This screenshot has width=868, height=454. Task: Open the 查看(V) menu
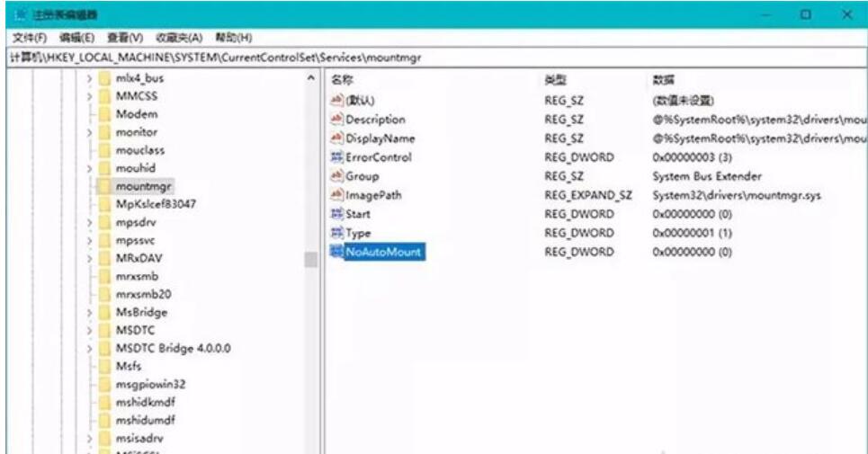pyautogui.click(x=125, y=38)
